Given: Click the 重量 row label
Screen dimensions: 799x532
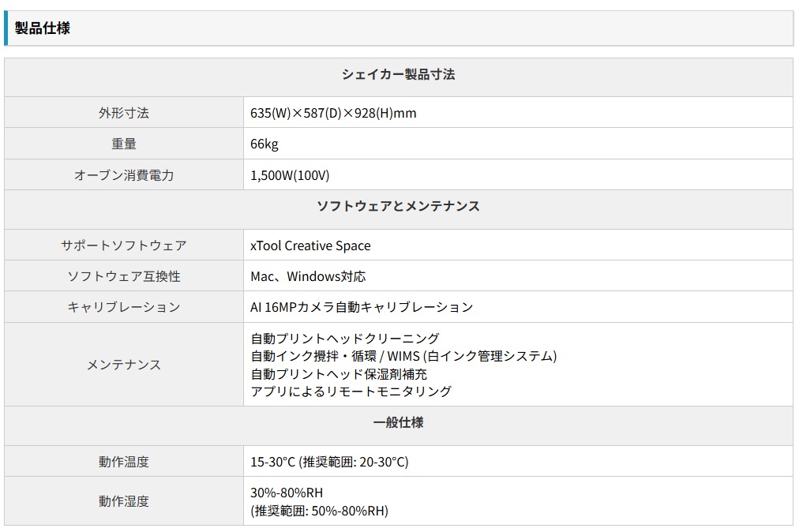Looking at the screenshot, I should (x=124, y=144).
